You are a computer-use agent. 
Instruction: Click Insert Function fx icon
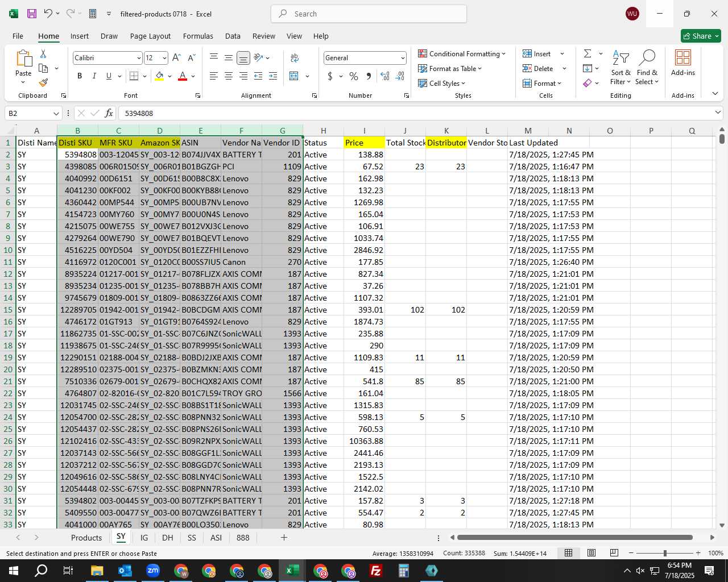pos(109,113)
